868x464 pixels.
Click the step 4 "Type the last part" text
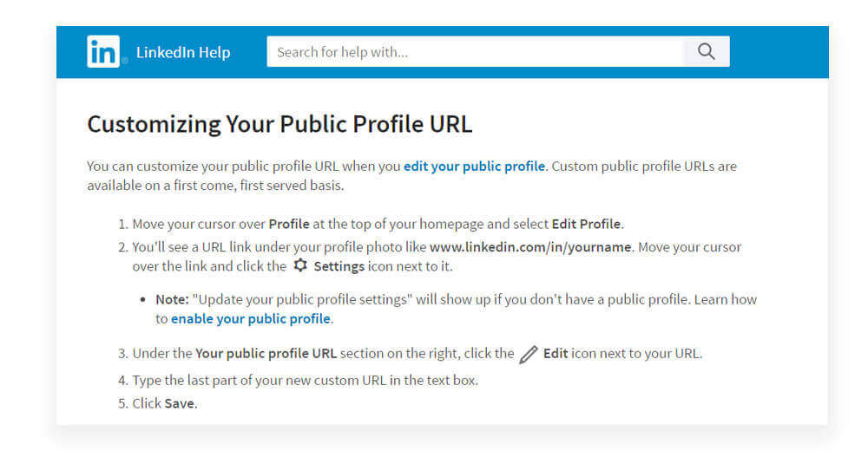[x=304, y=380]
